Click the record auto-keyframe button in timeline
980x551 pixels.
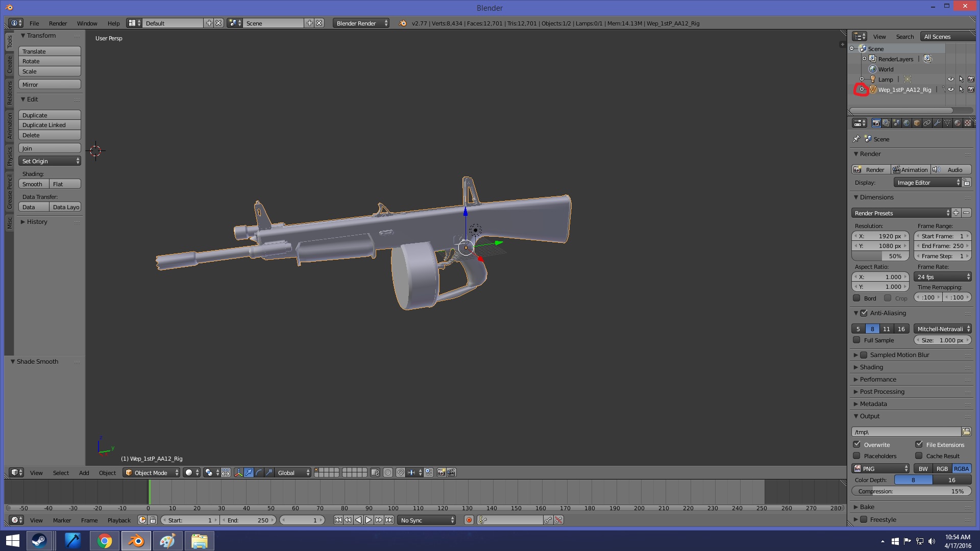pyautogui.click(x=469, y=520)
